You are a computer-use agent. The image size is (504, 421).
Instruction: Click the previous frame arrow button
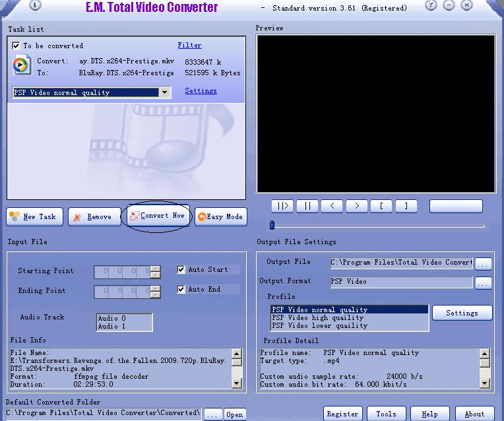click(332, 206)
